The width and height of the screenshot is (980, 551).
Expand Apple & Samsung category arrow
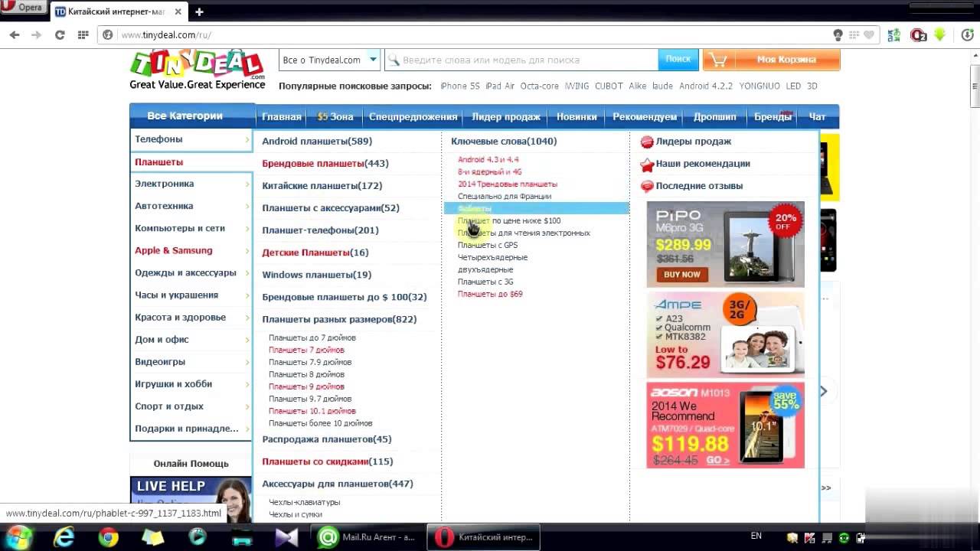247,251
